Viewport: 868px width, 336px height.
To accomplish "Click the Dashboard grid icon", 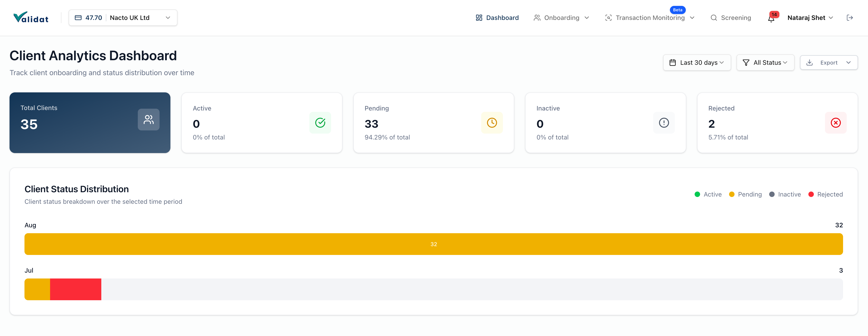I will [x=479, y=18].
